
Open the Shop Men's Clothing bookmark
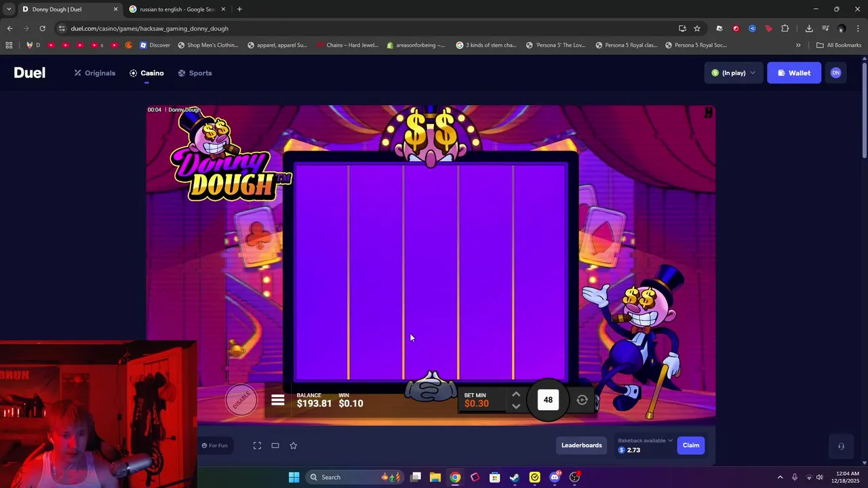pos(208,45)
